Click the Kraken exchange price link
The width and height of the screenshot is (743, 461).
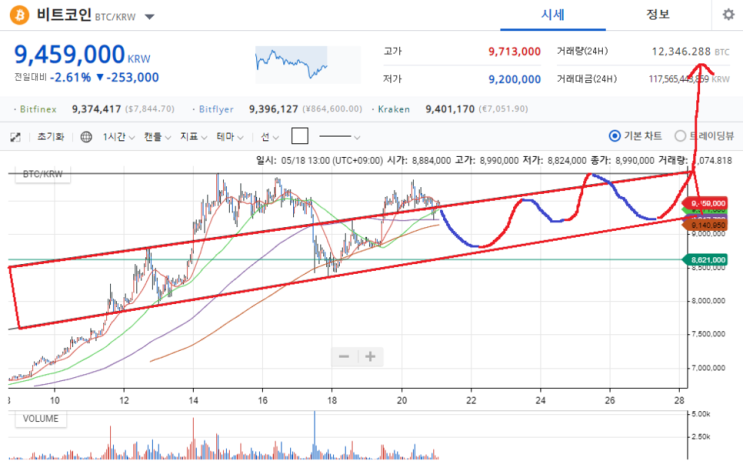[450, 109]
